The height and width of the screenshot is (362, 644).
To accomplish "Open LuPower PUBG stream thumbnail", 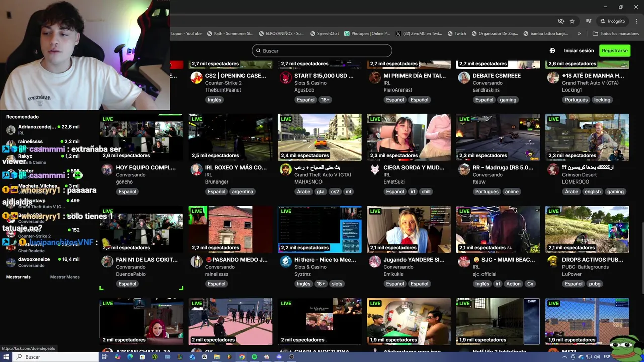I will (x=587, y=229).
